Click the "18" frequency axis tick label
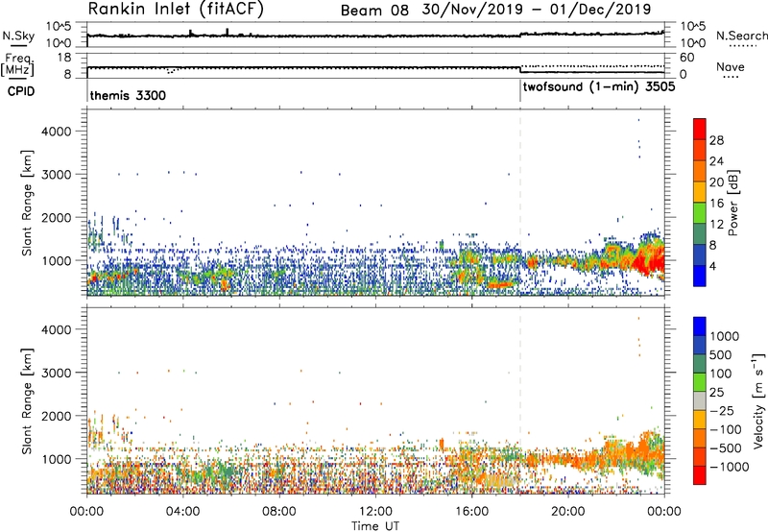This screenshot has width=768, height=532. [x=64, y=58]
